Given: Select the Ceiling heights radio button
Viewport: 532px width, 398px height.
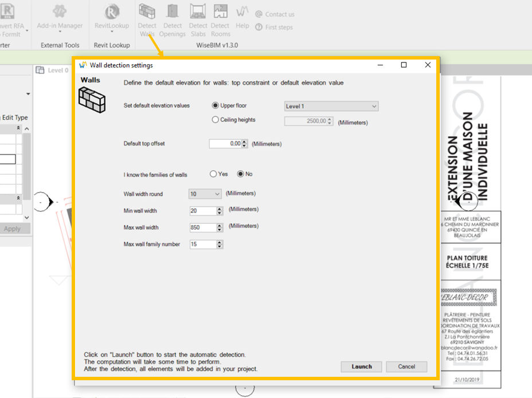Looking at the screenshot, I should (215, 120).
